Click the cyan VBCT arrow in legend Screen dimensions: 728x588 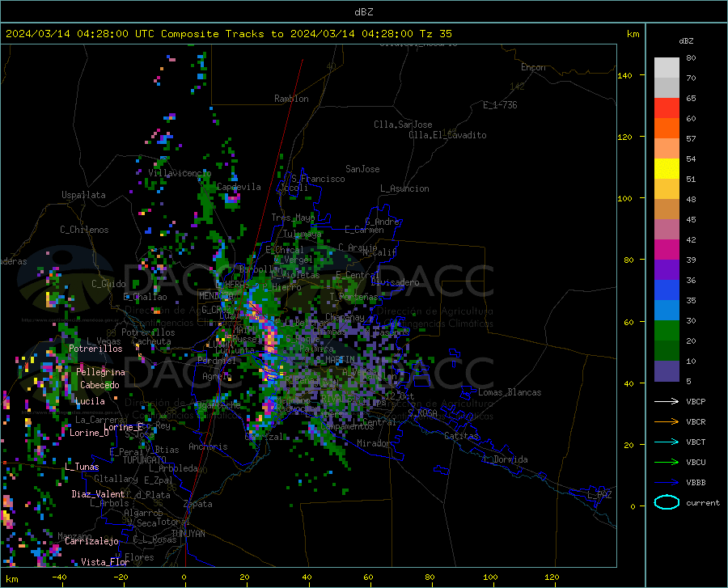click(667, 442)
